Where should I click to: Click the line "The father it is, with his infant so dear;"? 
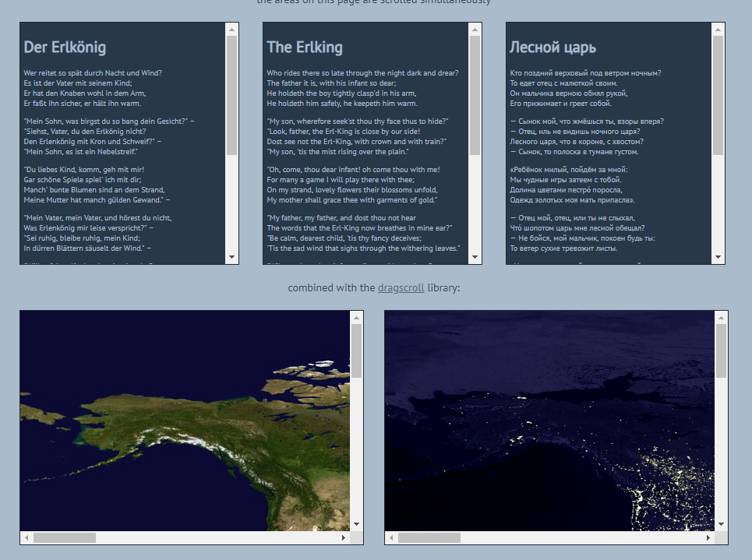[x=331, y=83]
